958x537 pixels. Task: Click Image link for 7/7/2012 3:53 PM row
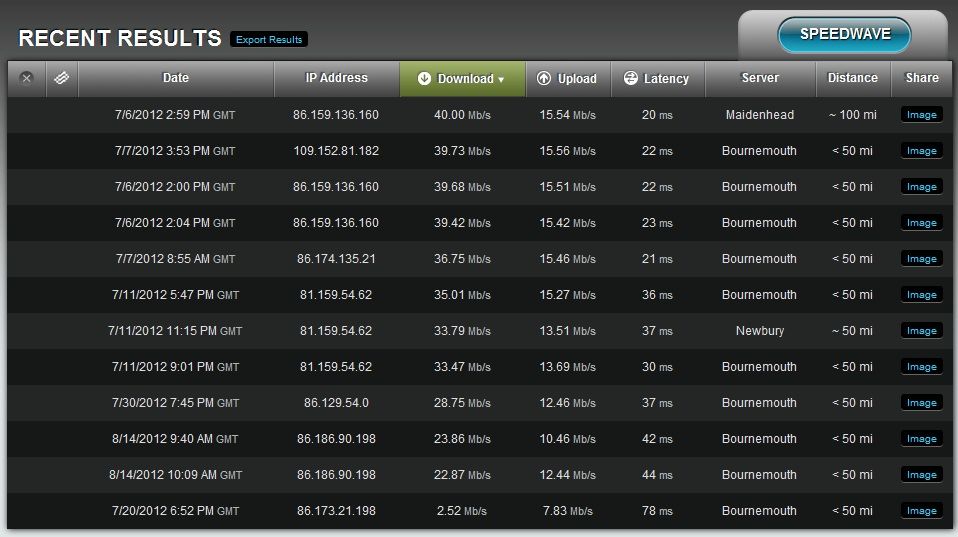point(921,151)
